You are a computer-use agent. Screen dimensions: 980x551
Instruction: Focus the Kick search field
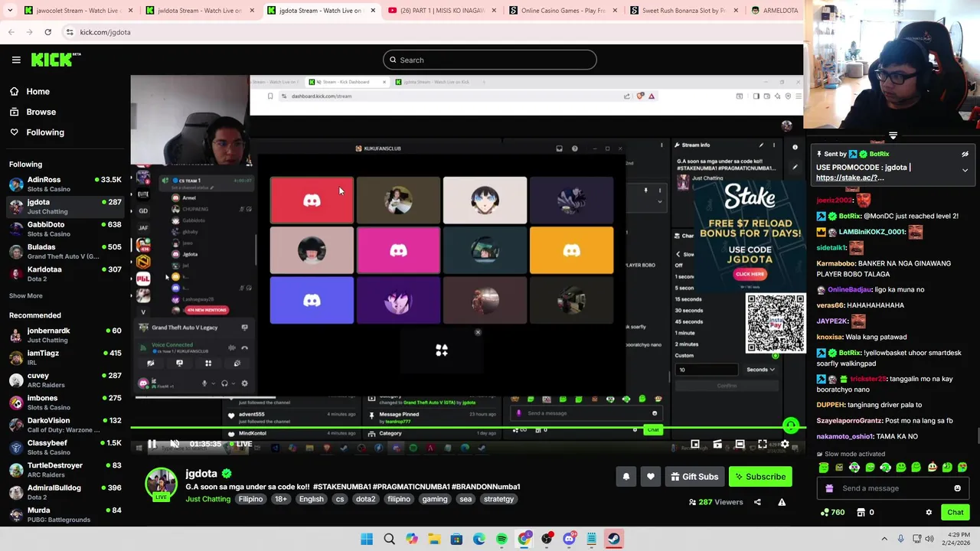(490, 60)
